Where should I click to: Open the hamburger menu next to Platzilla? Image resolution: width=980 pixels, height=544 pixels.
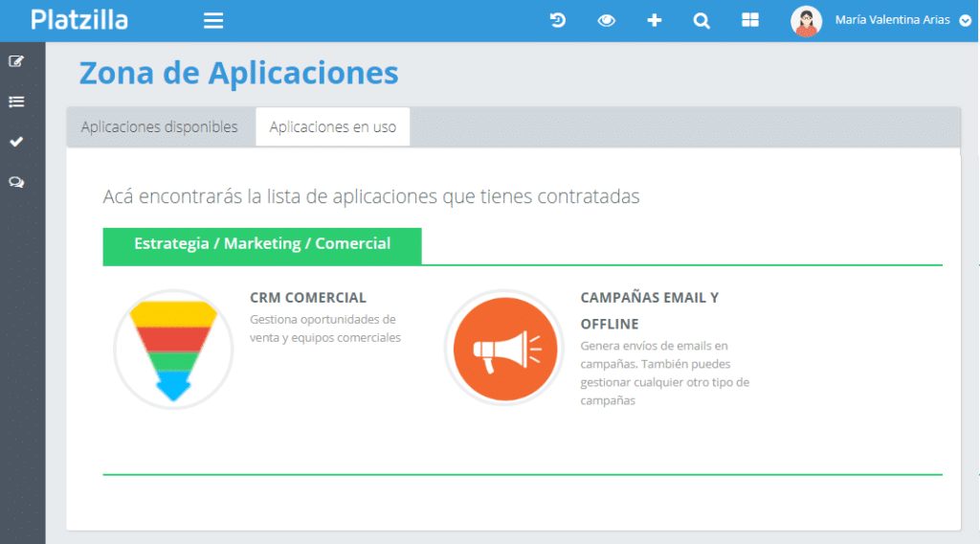pyautogui.click(x=213, y=20)
